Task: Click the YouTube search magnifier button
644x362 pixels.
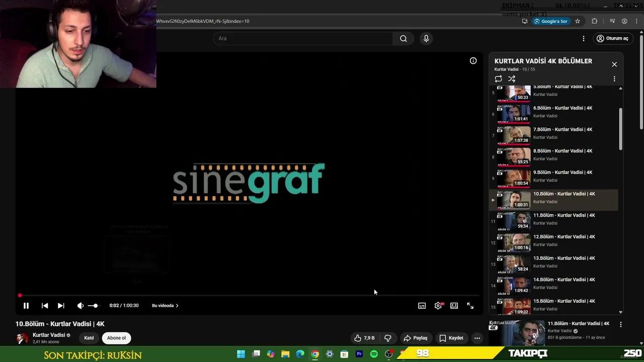Action: tap(404, 39)
